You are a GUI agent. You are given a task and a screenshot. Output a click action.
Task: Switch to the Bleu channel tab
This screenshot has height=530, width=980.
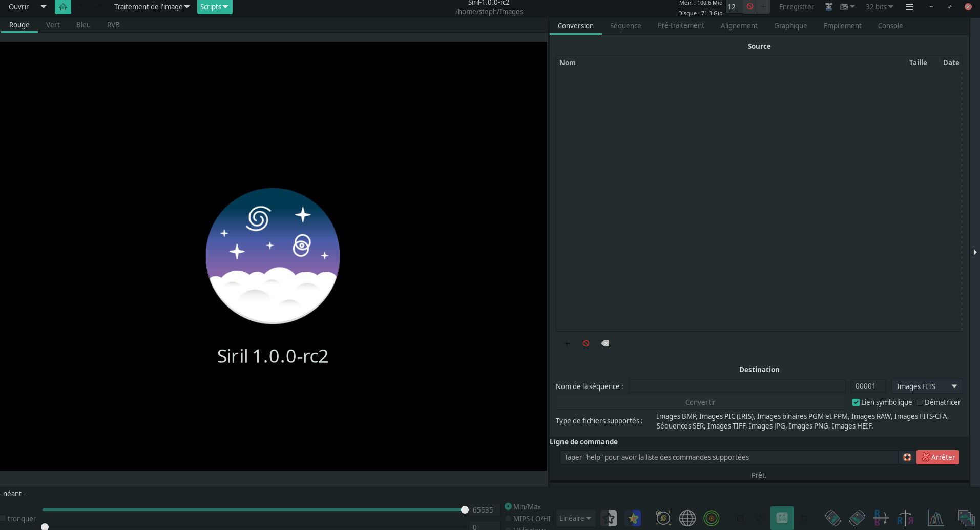(x=84, y=25)
